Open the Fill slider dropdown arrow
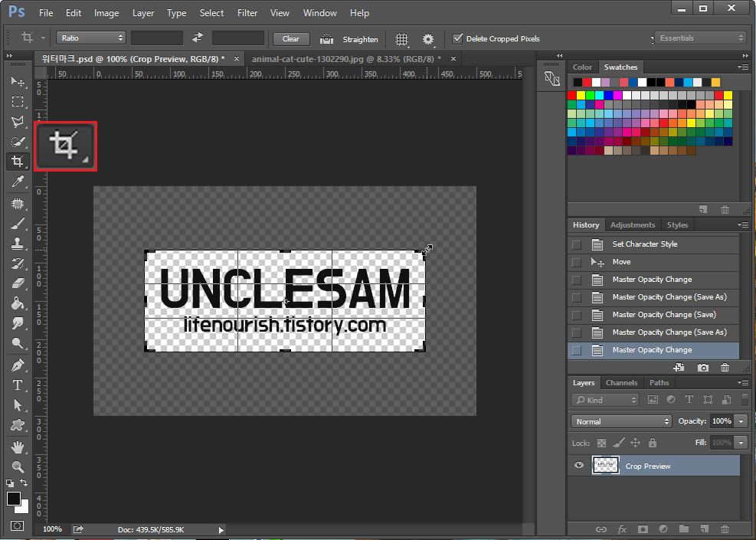756x540 pixels. click(741, 442)
